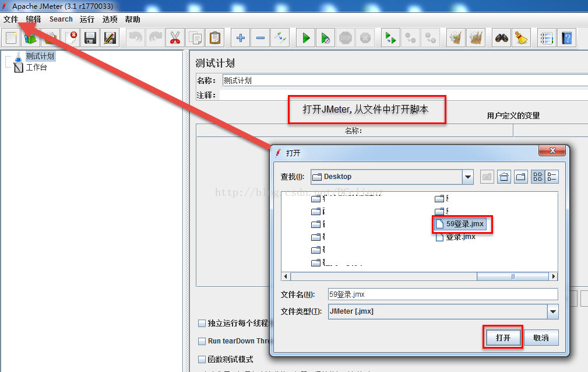Click the 名称: column header in the variables table
This screenshot has width=588, height=372.
click(354, 131)
